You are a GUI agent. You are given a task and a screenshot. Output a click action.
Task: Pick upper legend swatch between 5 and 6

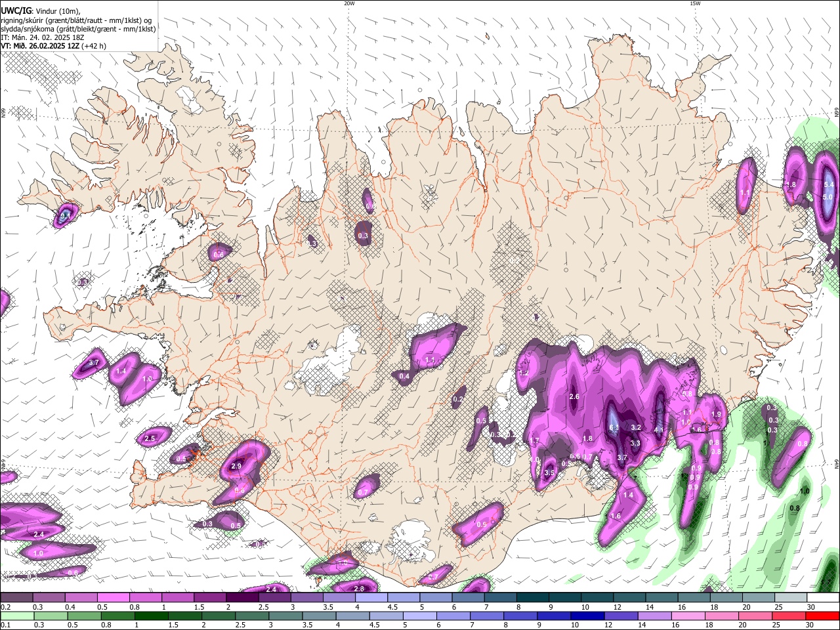(x=434, y=598)
